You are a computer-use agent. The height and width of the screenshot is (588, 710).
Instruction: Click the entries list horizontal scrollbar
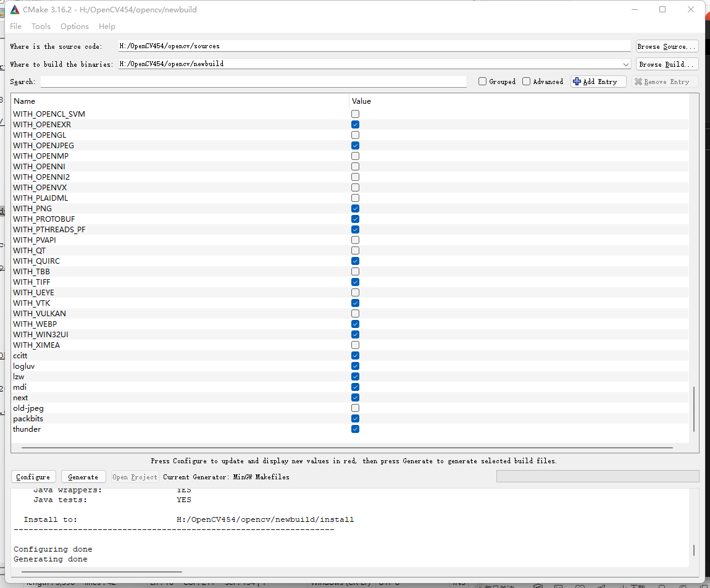point(347,448)
